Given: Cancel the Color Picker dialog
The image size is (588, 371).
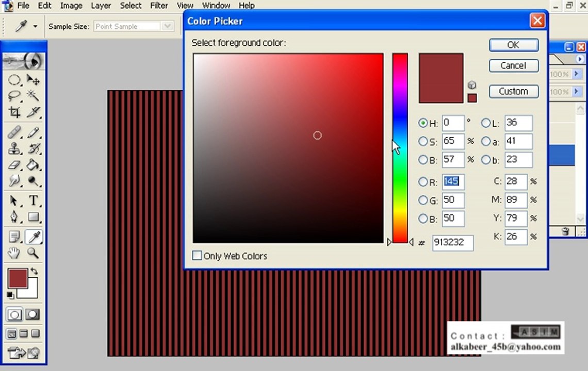Looking at the screenshot, I should (514, 65).
